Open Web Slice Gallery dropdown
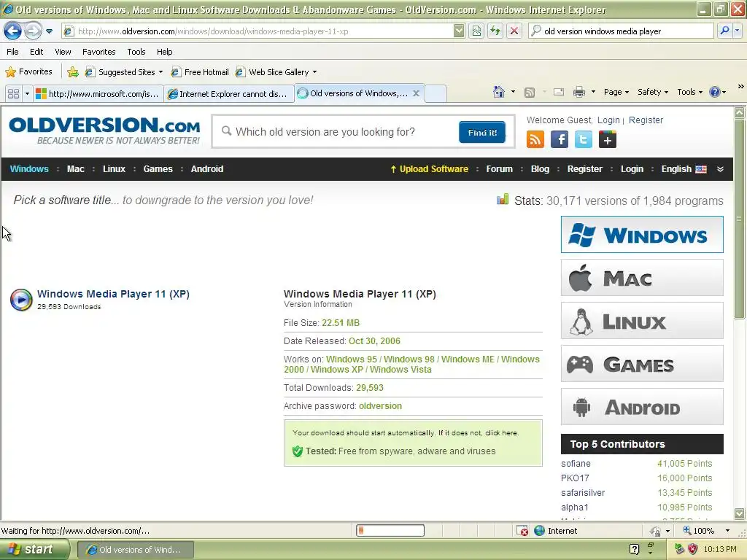Viewport: 747px width, 560px height. pyautogui.click(x=276, y=72)
